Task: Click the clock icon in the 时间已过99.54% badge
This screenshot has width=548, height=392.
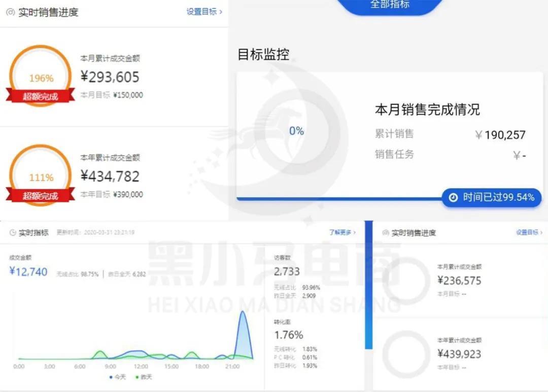Action: [x=453, y=198]
